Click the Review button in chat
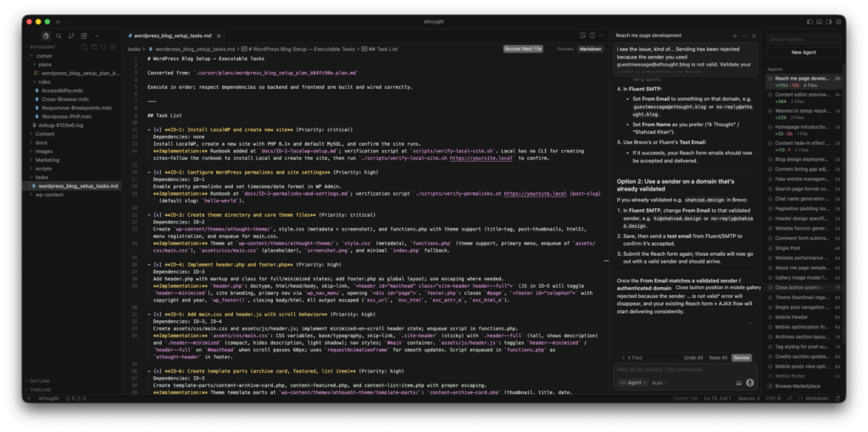The height and width of the screenshot is (432, 868). [742, 357]
